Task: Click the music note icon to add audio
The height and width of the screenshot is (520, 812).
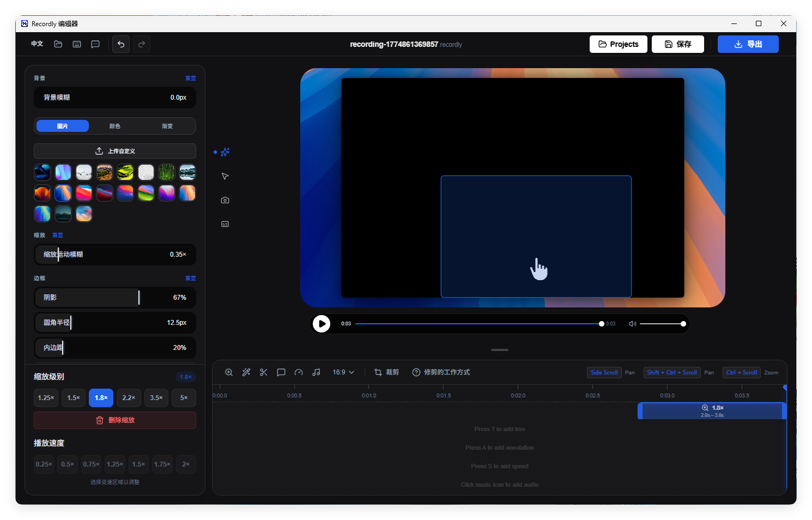Action: tap(316, 372)
